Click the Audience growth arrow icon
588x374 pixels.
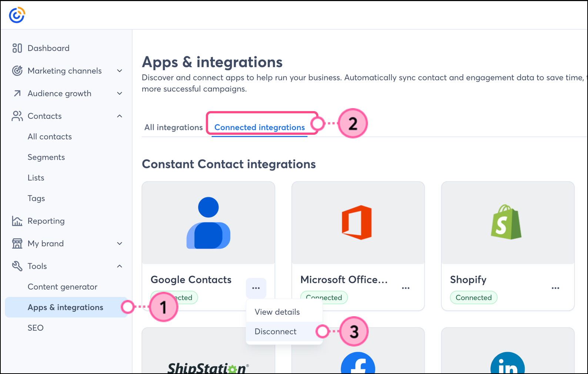tap(17, 93)
